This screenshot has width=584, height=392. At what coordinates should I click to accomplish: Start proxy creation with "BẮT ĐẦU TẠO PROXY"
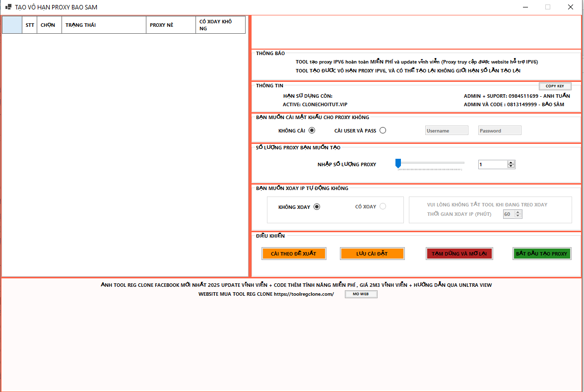(x=542, y=254)
